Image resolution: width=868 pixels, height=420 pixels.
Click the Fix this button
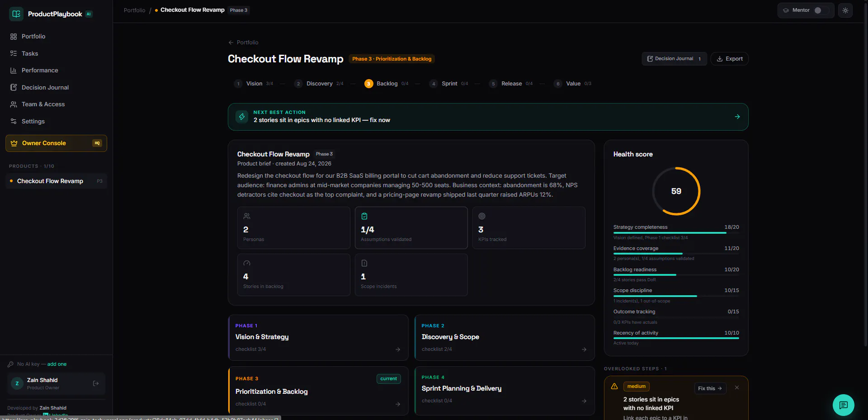click(710, 388)
